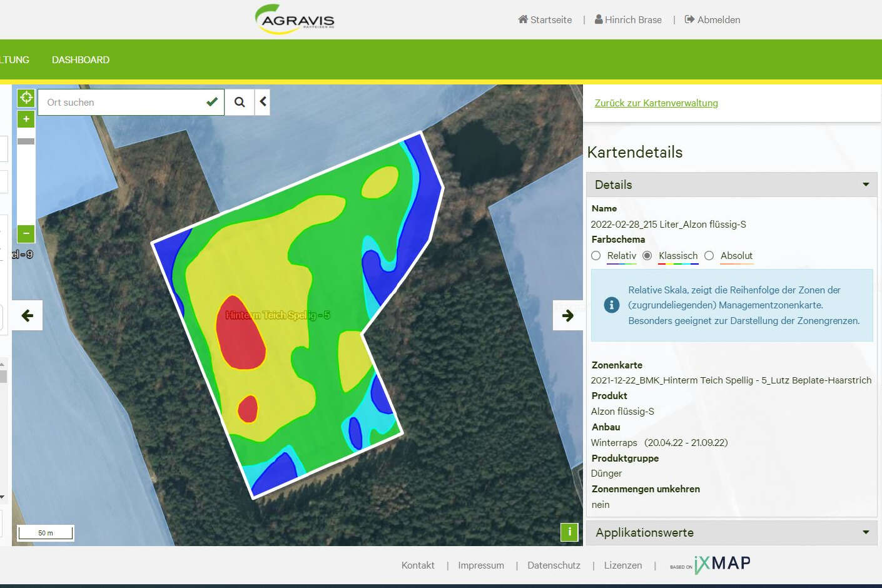Image resolution: width=882 pixels, height=588 pixels.
Task: Open map info with green i button
Action: pos(569,532)
